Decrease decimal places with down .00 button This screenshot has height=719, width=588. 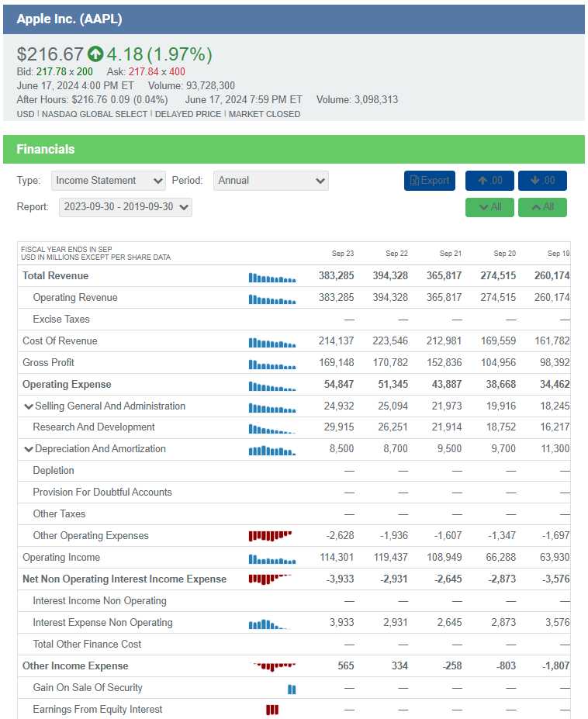542,181
